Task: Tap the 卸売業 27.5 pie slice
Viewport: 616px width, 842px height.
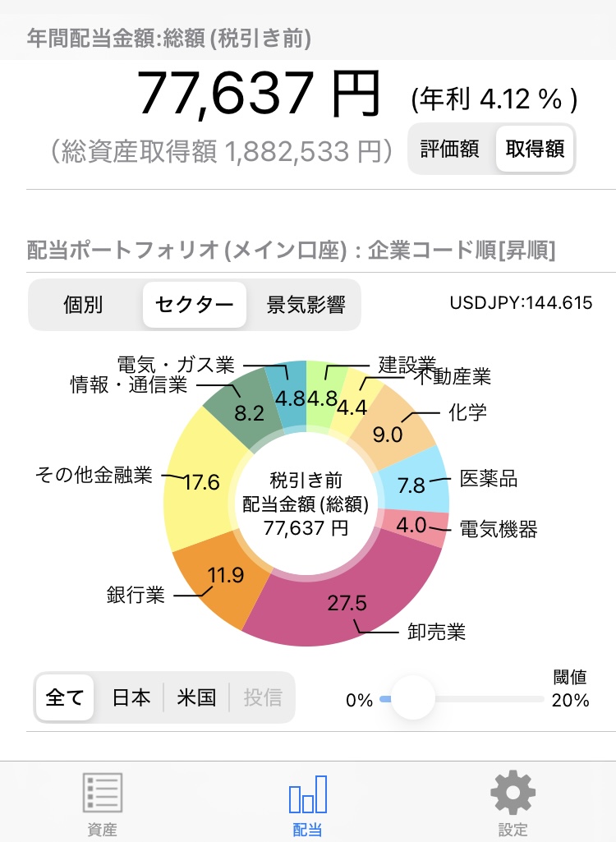Action: coord(343,601)
